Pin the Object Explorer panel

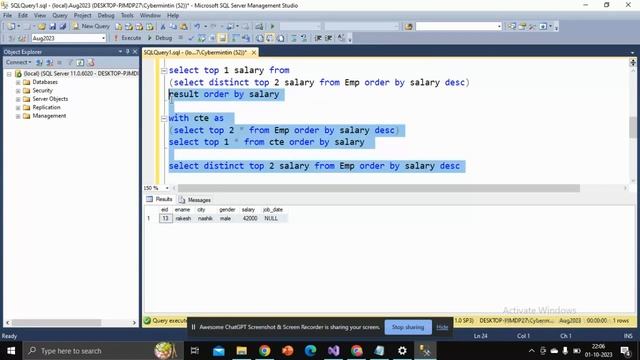coord(127,51)
